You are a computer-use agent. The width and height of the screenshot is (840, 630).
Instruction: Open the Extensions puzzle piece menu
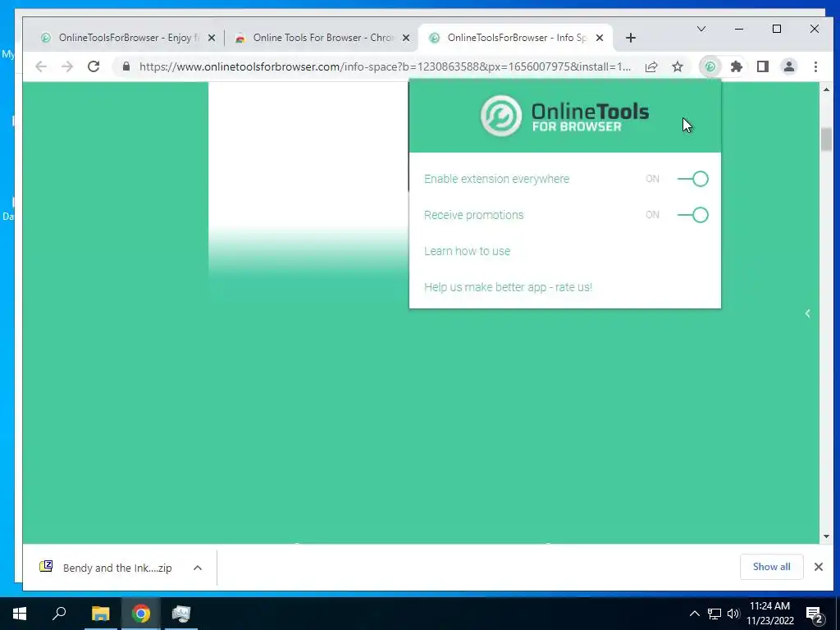tap(737, 67)
